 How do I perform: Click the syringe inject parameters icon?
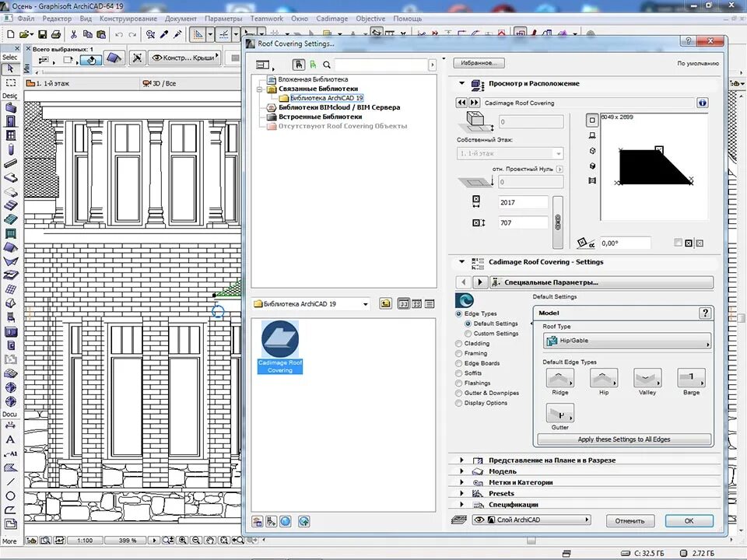click(x=177, y=34)
